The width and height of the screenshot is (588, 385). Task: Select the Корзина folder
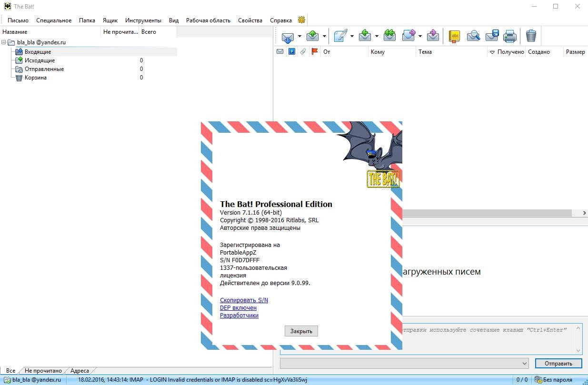(x=36, y=78)
